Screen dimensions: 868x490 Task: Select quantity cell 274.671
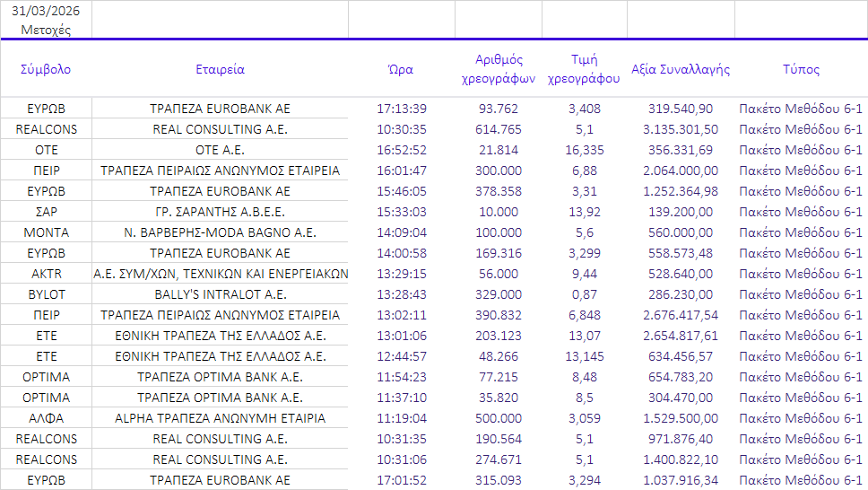[x=499, y=459]
